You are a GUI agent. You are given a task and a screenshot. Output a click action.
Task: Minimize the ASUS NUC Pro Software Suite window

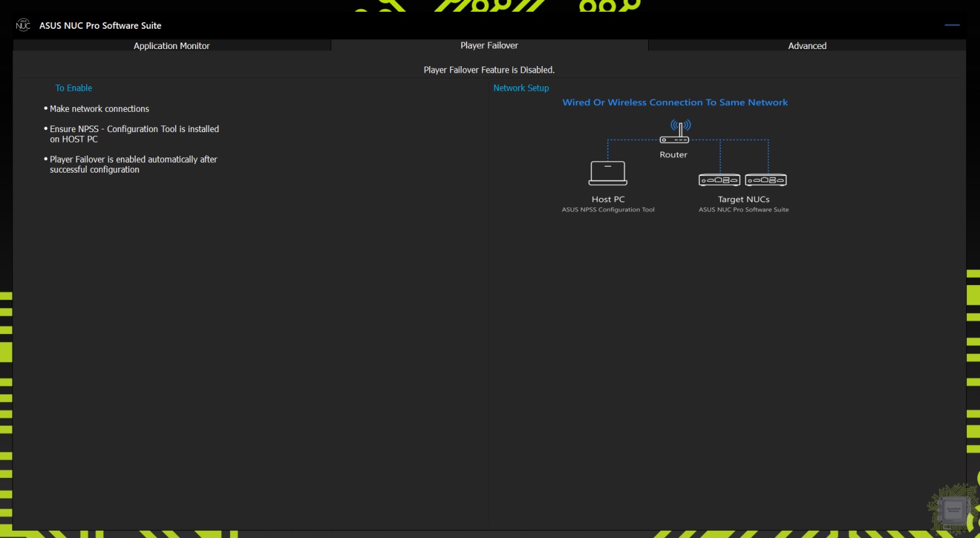952,25
